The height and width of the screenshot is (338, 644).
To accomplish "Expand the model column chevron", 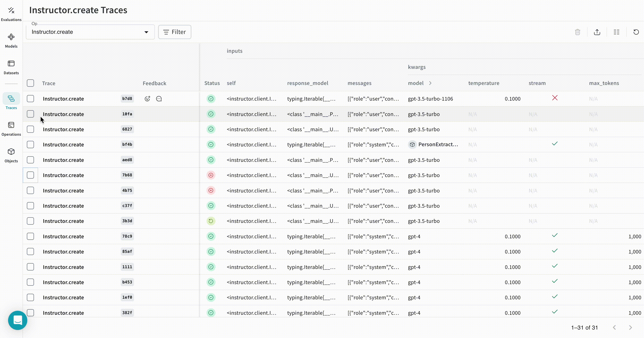I will pyautogui.click(x=430, y=83).
